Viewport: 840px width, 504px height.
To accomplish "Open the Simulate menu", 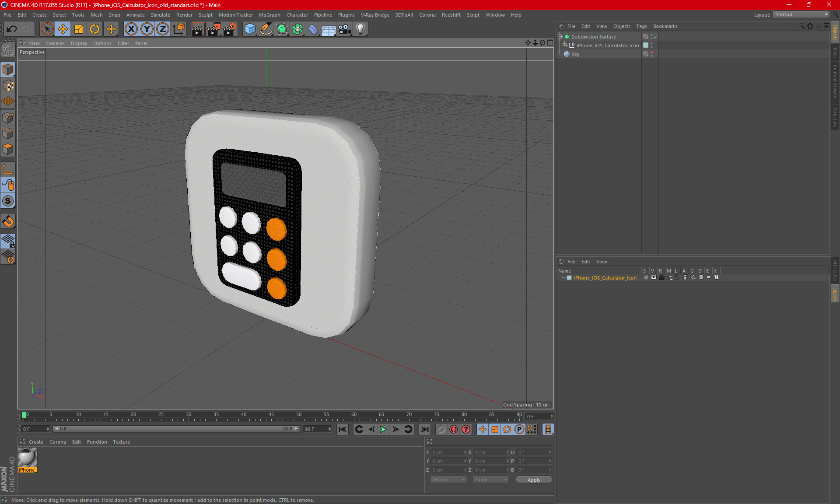I will pyautogui.click(x=161, y=15).
